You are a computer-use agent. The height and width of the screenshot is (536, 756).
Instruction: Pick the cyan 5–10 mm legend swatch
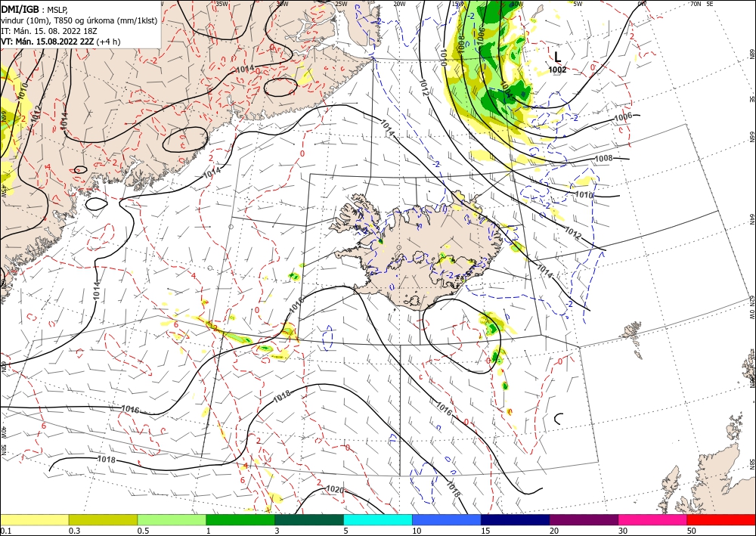378,519
